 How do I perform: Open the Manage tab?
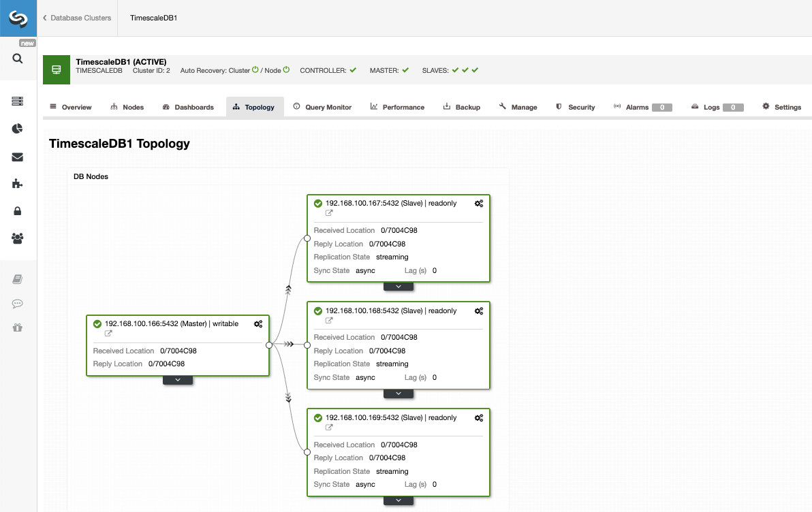[x=518, y=107]
